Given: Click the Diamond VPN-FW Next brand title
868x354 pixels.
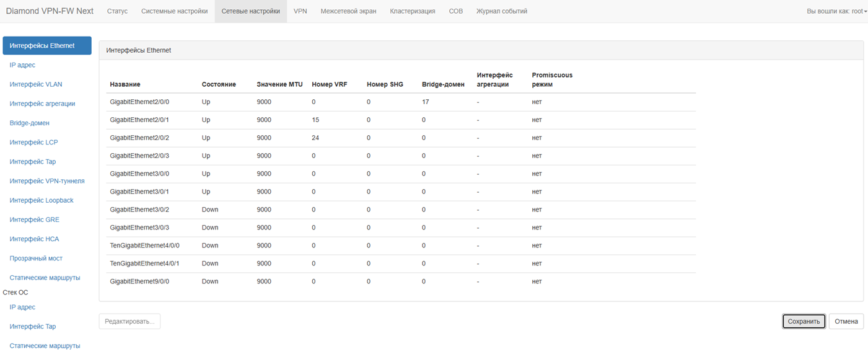Looking at the screenshot, I should 50,11.
